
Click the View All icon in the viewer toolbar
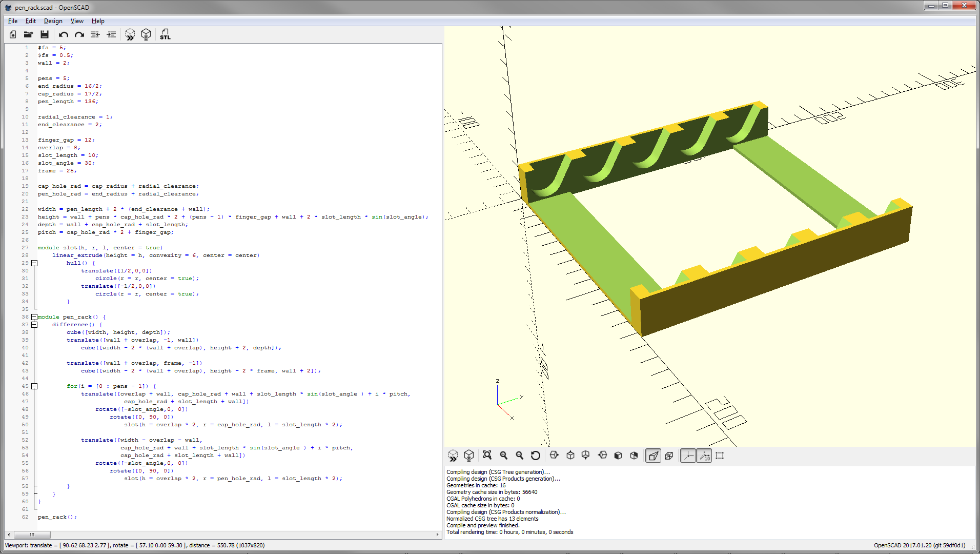(x=487, y=456)
